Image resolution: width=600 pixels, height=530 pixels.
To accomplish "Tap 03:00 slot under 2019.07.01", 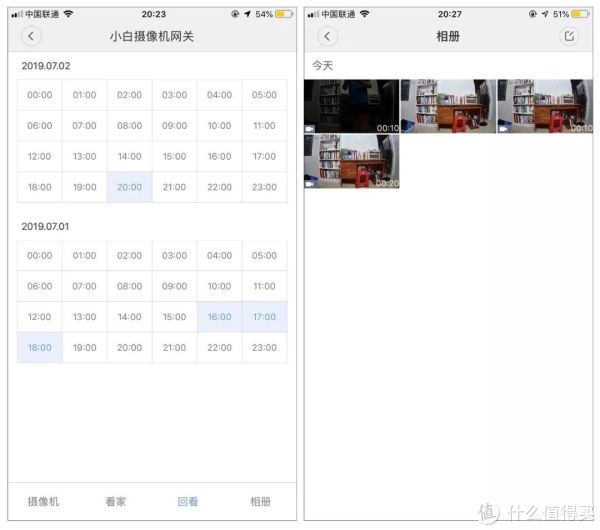I will click(x=174, y=255).
